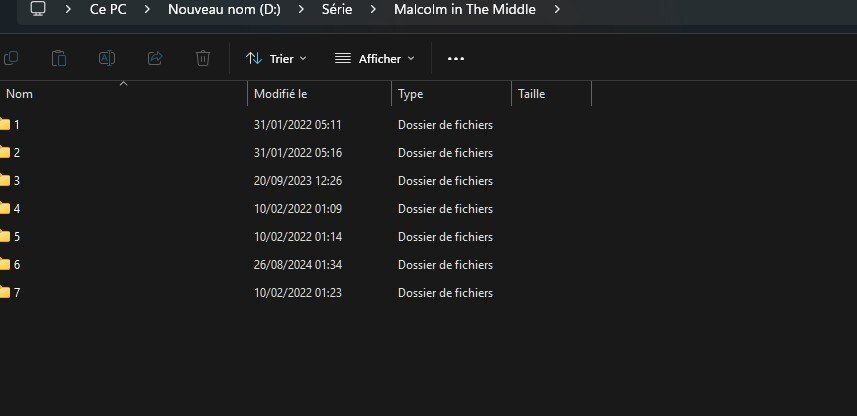
Task: Click the Copy icon in toolbar
Action: pyautogui.click(x=11, y=59)
